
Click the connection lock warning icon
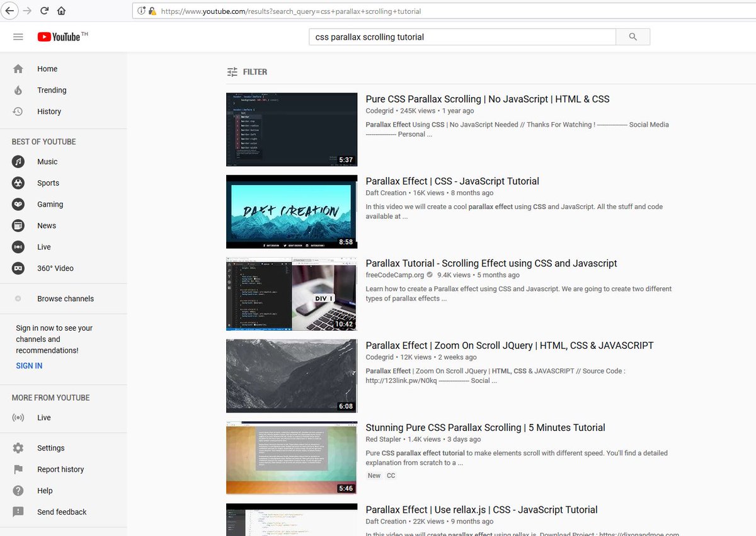click(152, 11)
